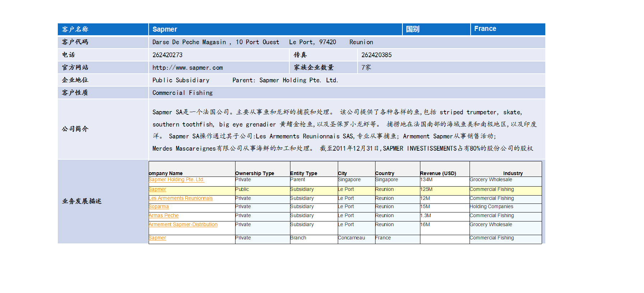
Task: Select the Darse De Peche Magasin address
Action: 263,42
